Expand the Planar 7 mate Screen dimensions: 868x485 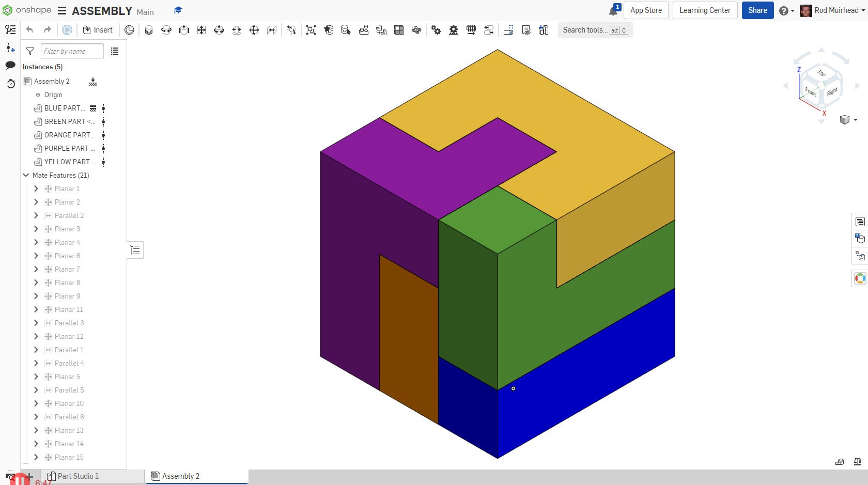pos(36,269)
